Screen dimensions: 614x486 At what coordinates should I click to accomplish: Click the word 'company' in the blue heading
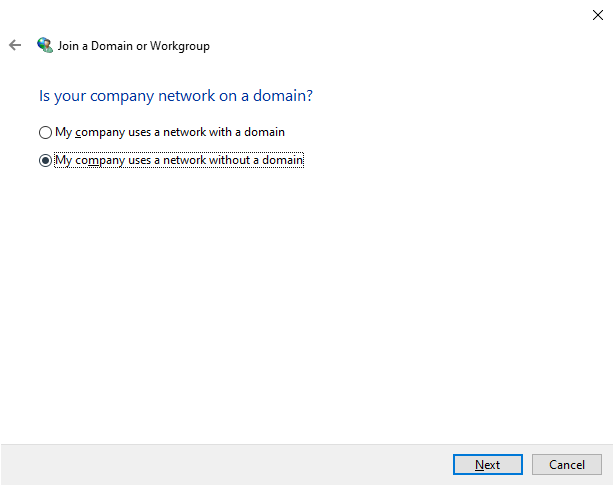point(122,96)
